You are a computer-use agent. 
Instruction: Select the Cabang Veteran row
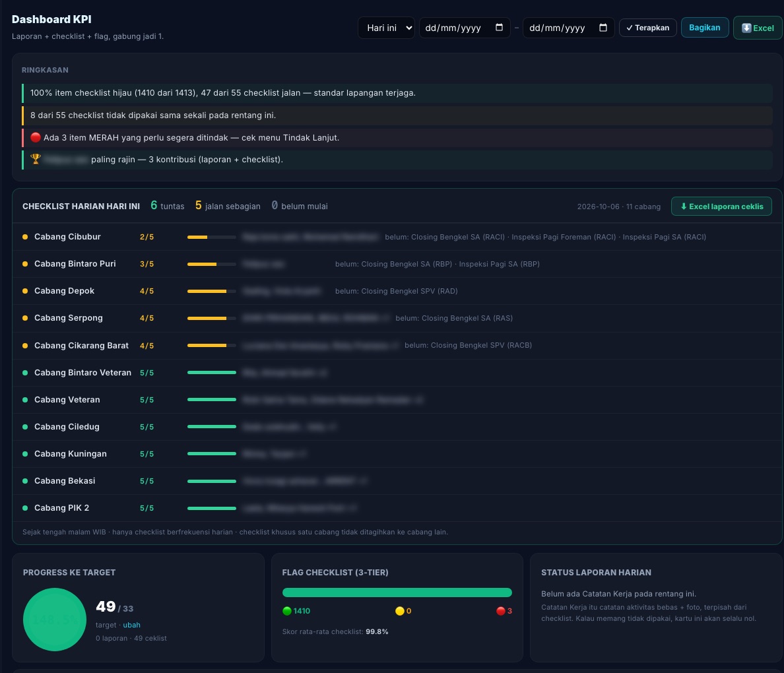tap(397, 399)
